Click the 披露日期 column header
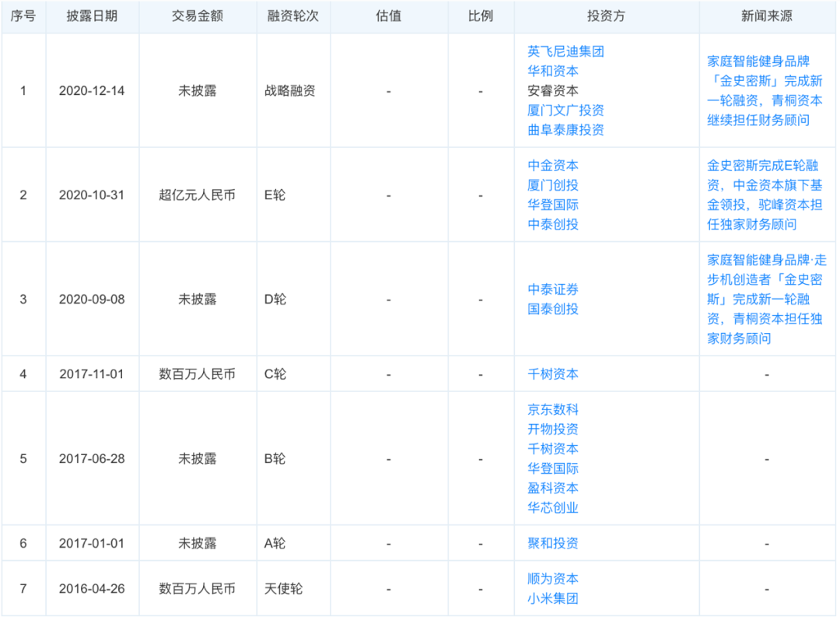The image size is (840, 617). tap(92, 16)
